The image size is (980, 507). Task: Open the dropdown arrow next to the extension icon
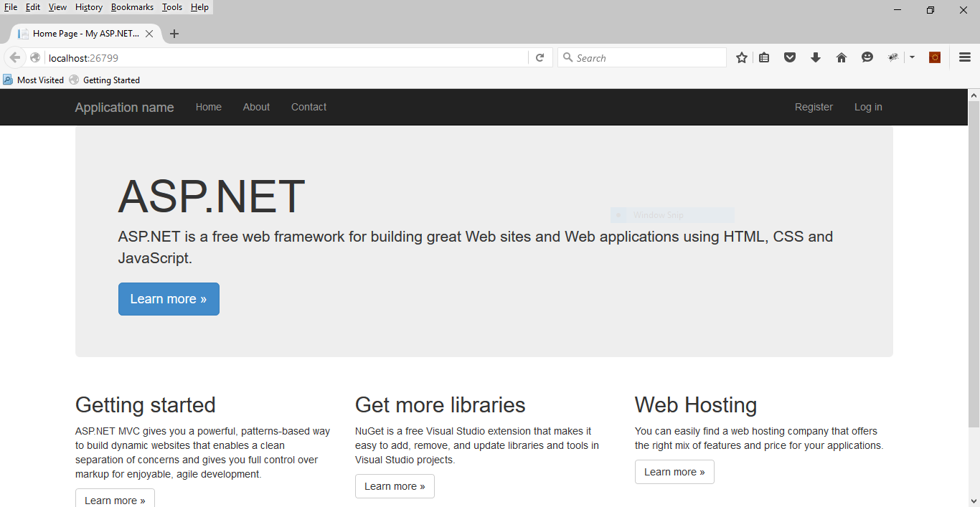(x=912, y=57)
